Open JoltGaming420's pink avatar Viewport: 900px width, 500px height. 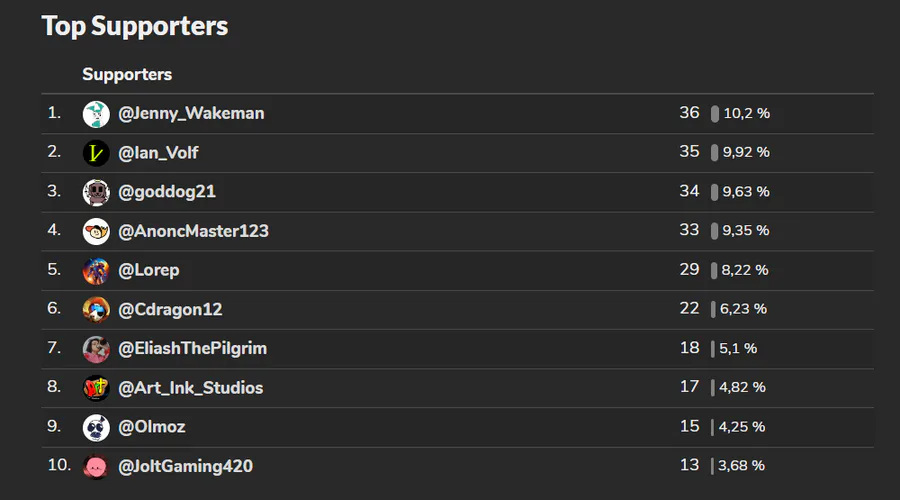(96, 467)
